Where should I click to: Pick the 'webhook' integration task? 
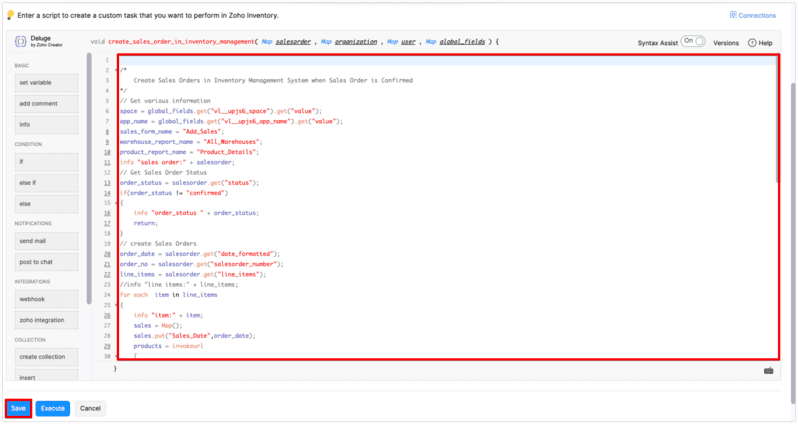tap(45, 300)
